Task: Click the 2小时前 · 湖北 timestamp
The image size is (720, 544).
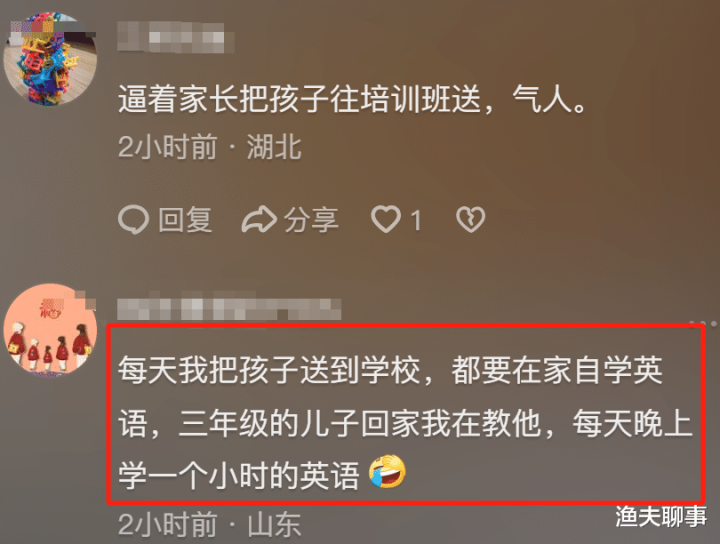Action: [x=209, y=147]
